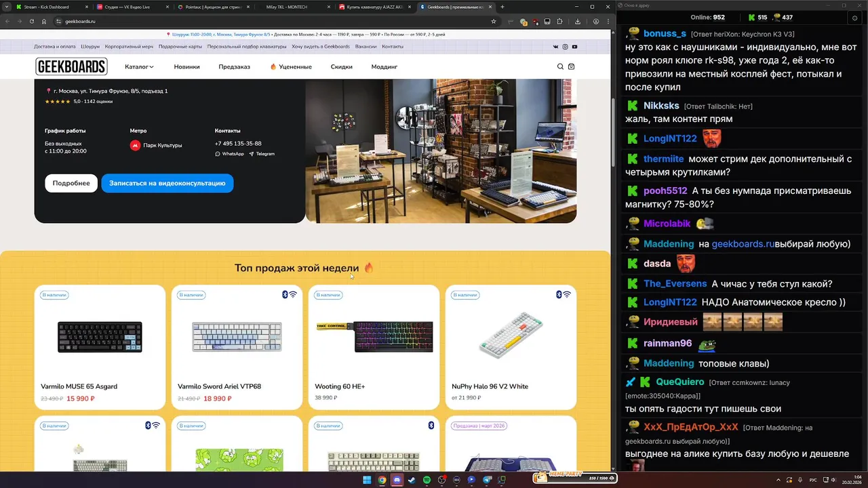Click the Telegram contact link
Screen dimensions: 868x488
[x=262, y=154]
